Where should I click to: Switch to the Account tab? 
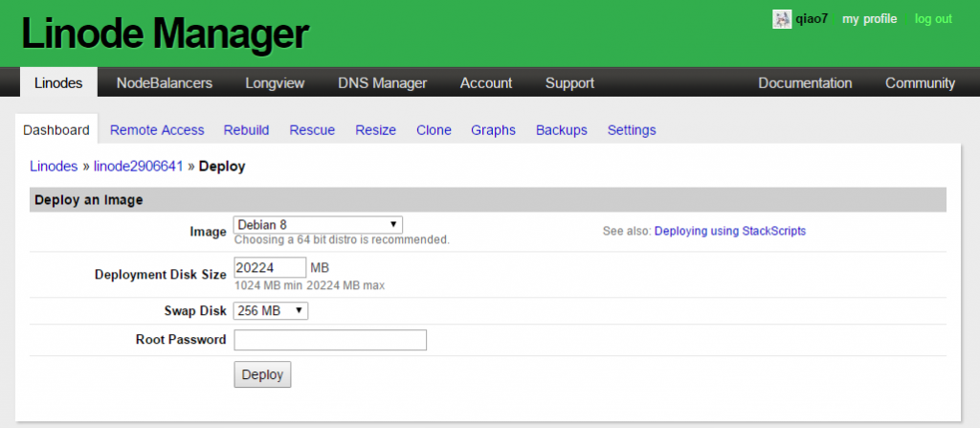[486, 82]
